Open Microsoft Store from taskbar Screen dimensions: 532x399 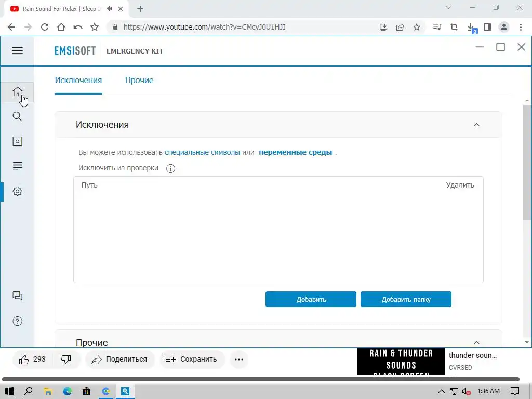[87, 391]
